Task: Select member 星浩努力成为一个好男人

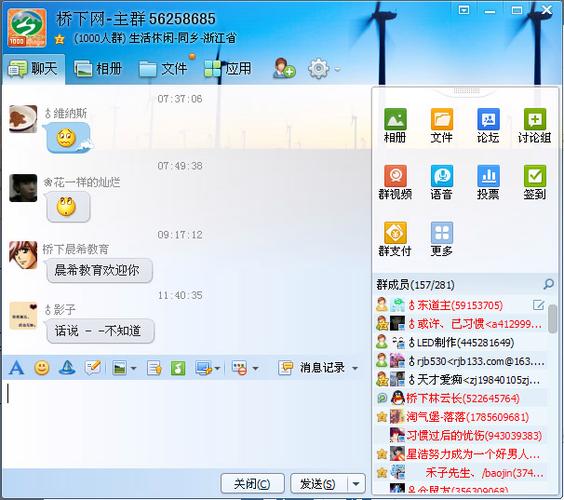Action: (x=460, y=454)
